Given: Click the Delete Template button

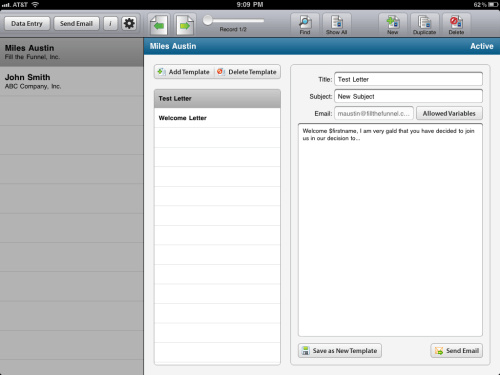Looking at the screenshot, I should (x=247, y=72).
